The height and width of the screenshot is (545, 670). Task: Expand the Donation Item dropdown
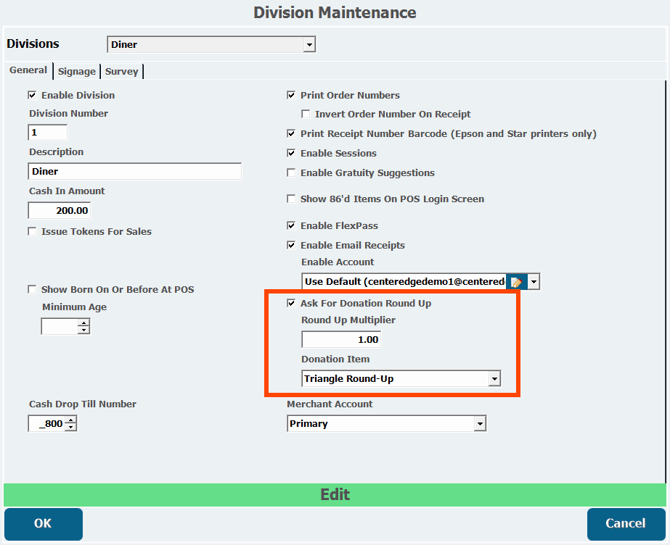pos(494,380)
